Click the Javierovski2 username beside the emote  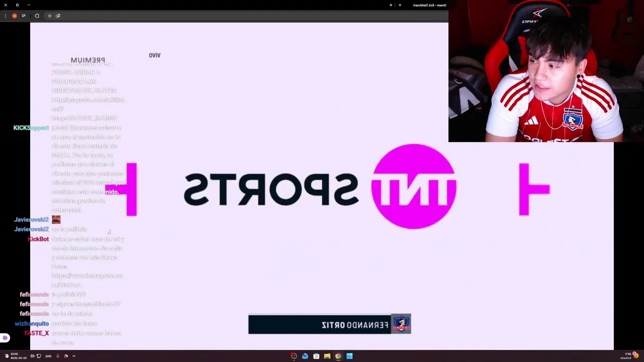[31, 220]
